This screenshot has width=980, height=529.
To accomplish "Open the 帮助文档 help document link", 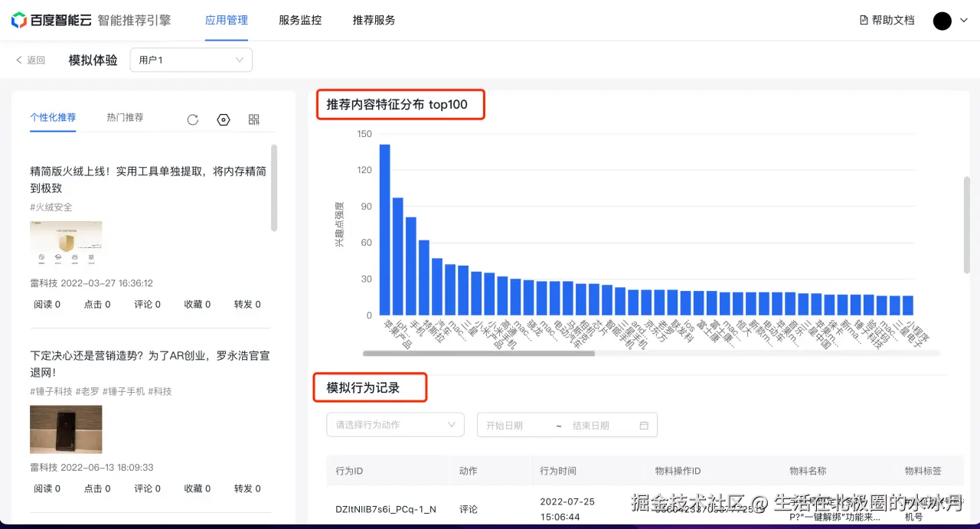I will tap(887, 21).
